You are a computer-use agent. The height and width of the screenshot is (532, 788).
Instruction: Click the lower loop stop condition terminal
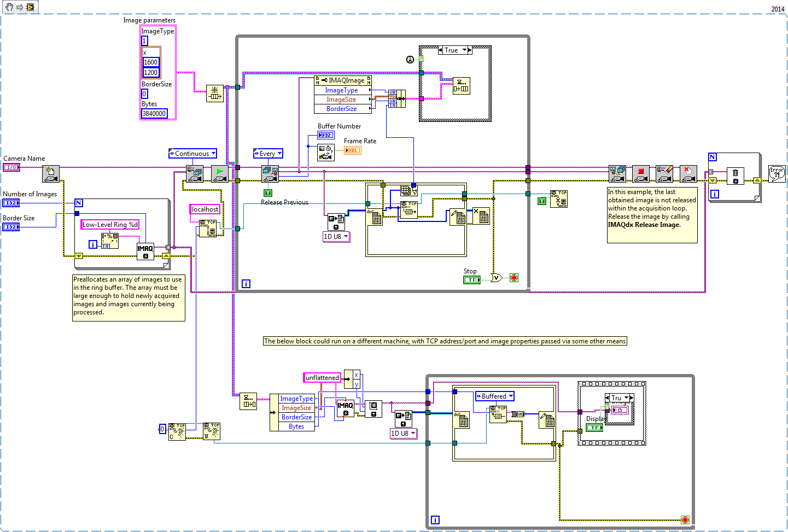click(685, 520)
